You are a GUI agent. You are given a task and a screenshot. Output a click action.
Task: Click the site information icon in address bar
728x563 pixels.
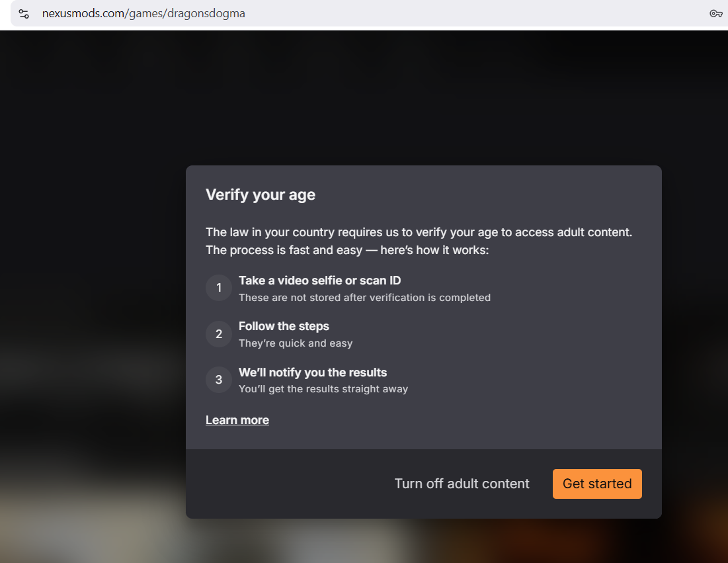pos(24,14)
